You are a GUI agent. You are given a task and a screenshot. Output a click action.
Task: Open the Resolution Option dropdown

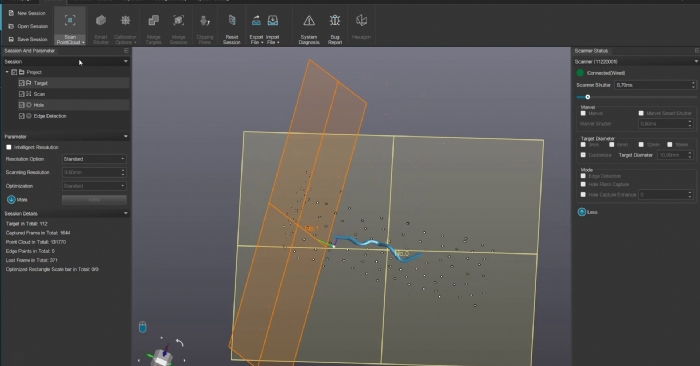pos(94,159)
